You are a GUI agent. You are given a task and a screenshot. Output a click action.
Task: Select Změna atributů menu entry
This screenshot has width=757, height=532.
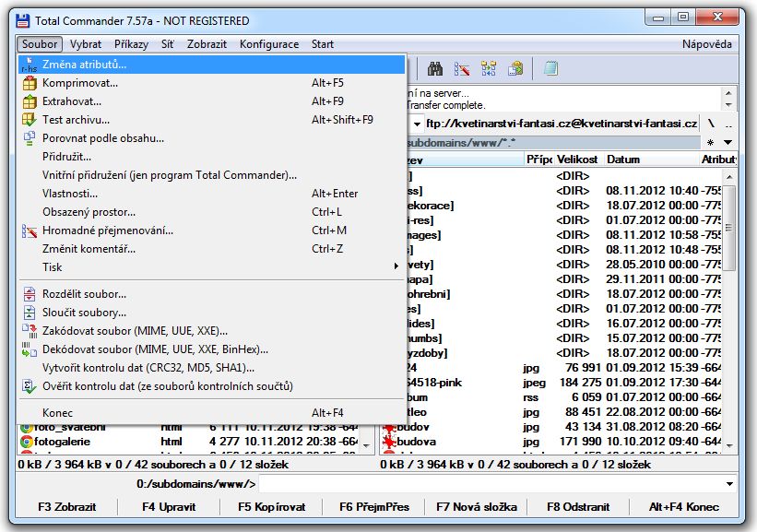85,65
